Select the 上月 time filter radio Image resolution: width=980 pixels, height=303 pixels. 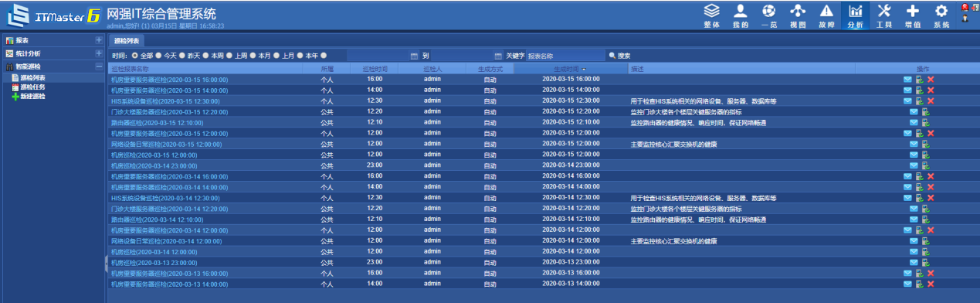276,56
